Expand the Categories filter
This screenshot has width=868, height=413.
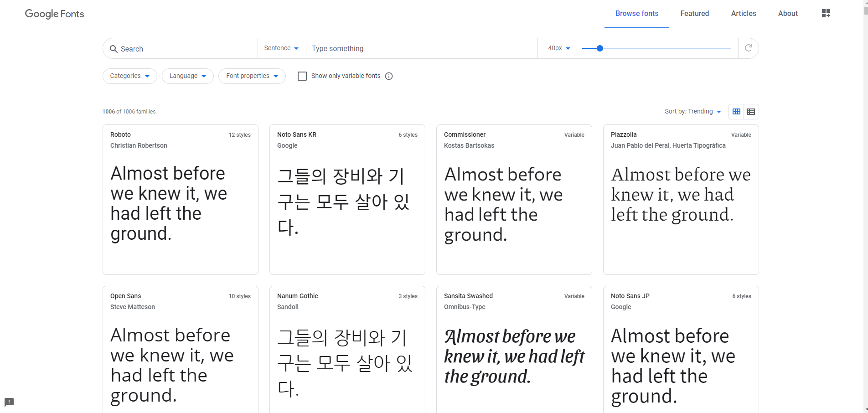click(x=130, y=76)
